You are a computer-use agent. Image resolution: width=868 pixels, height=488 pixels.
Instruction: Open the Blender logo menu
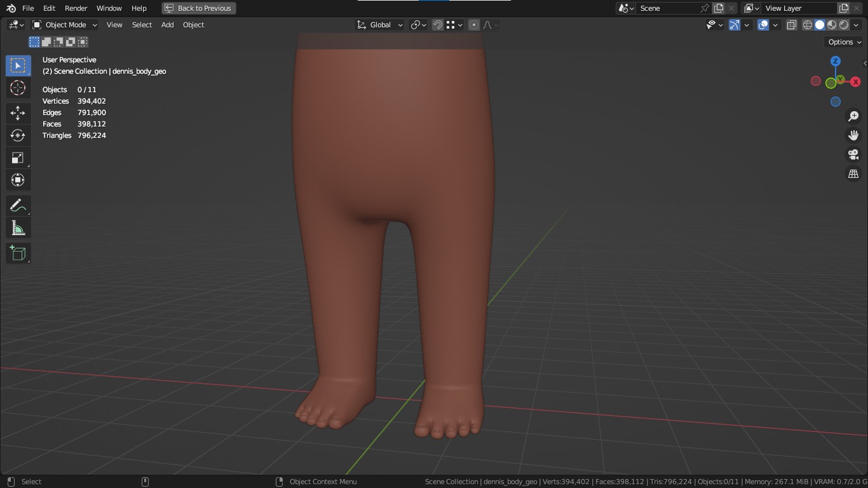(x=11, y=8)
